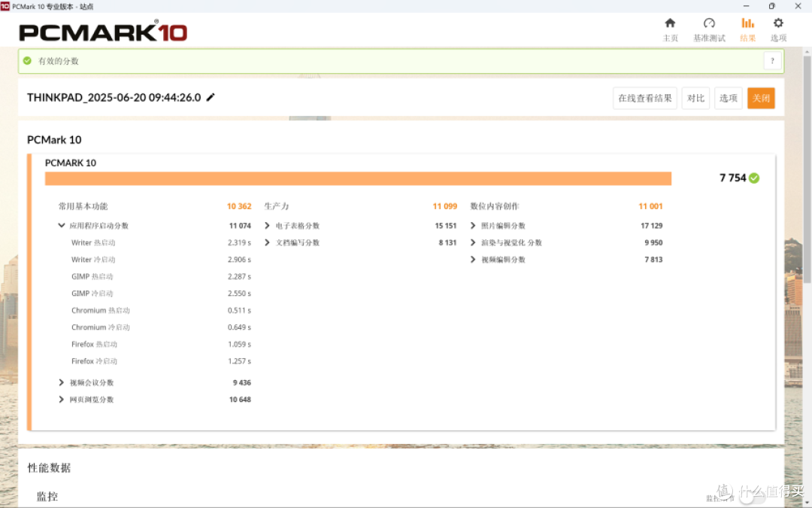This screenshot has height=508, width=812.
Task: Restore down the PCMark 10 window
Action: click(x=771, y=6)
